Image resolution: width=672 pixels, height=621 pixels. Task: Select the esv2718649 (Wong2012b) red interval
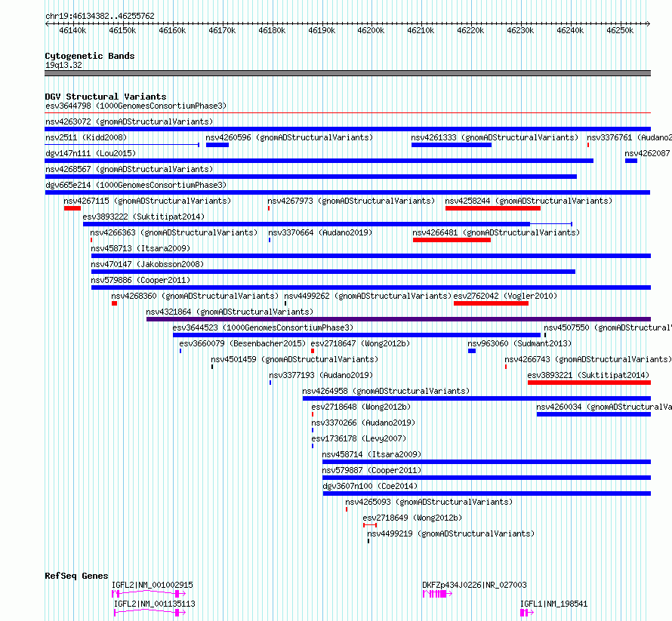click(x=370, y=525)
